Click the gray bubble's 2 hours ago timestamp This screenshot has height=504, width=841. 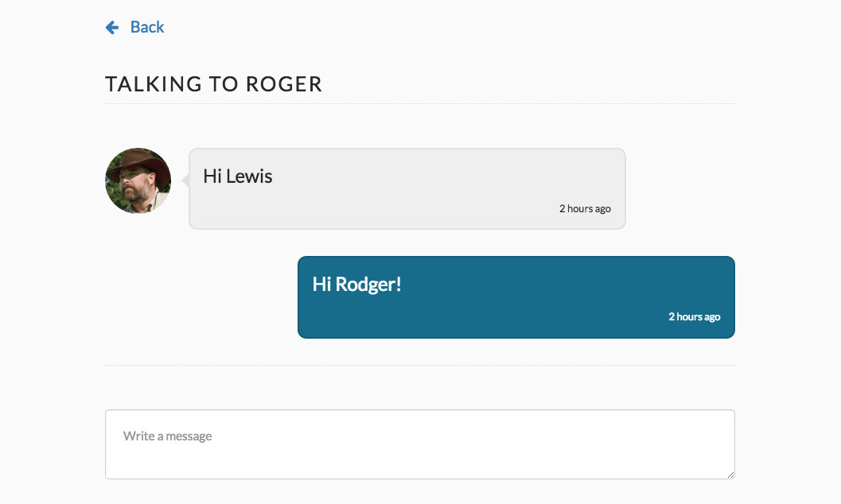coord(585,209)
